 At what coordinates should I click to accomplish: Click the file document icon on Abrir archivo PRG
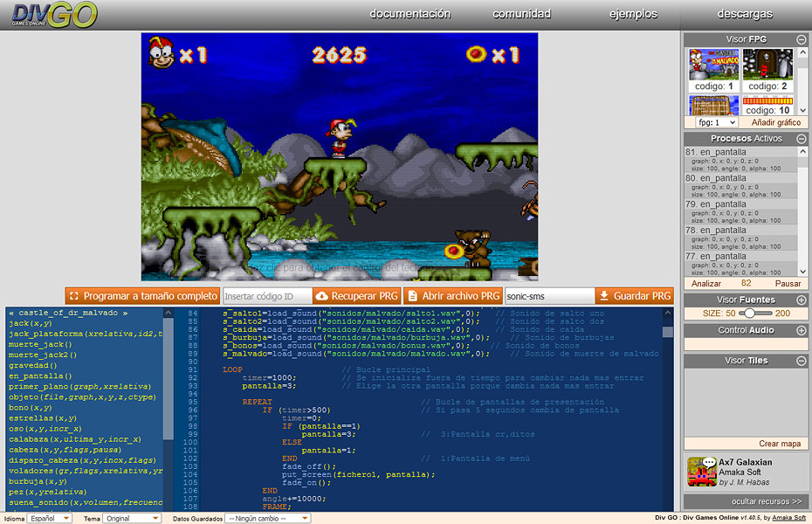pyautogui.click(x=413, y=296)
